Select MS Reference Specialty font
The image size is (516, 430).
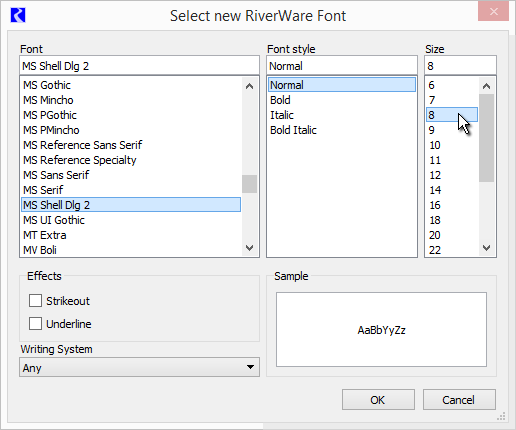tap(131, 160)
